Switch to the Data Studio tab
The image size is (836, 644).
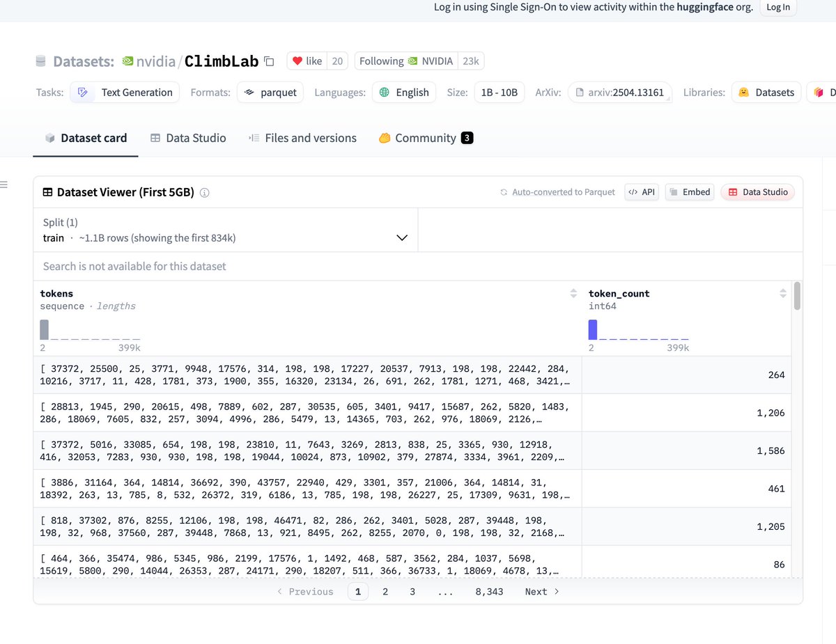188,138
